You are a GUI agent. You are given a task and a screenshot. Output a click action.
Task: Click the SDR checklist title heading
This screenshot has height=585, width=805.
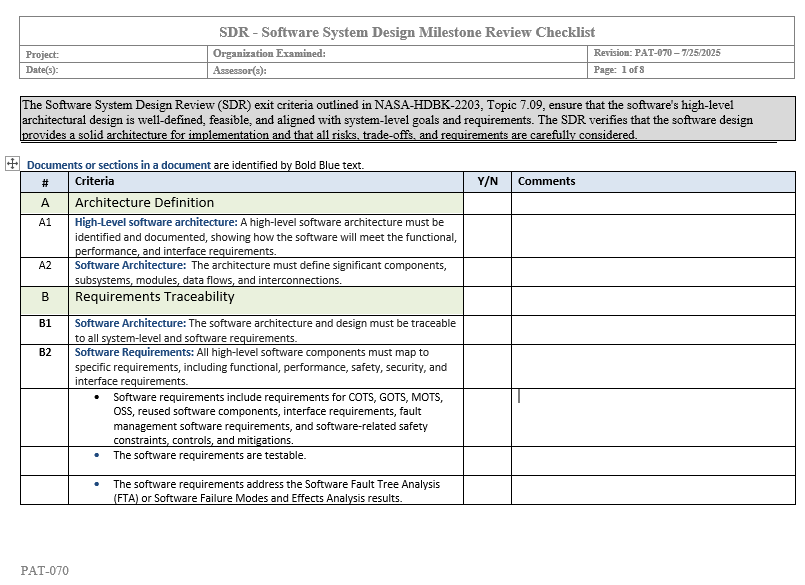pyautogui.click(x=406, y=32)
